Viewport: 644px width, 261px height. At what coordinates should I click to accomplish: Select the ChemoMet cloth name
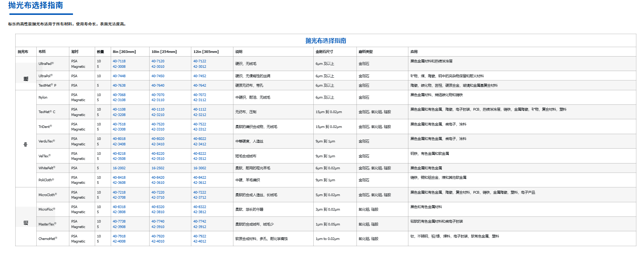click(x=48, y=239)
